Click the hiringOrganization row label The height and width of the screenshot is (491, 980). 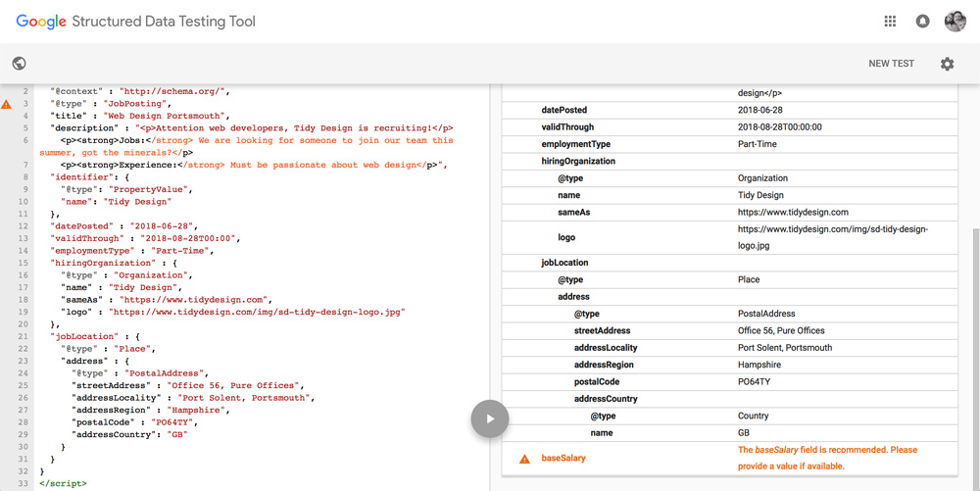578,161
